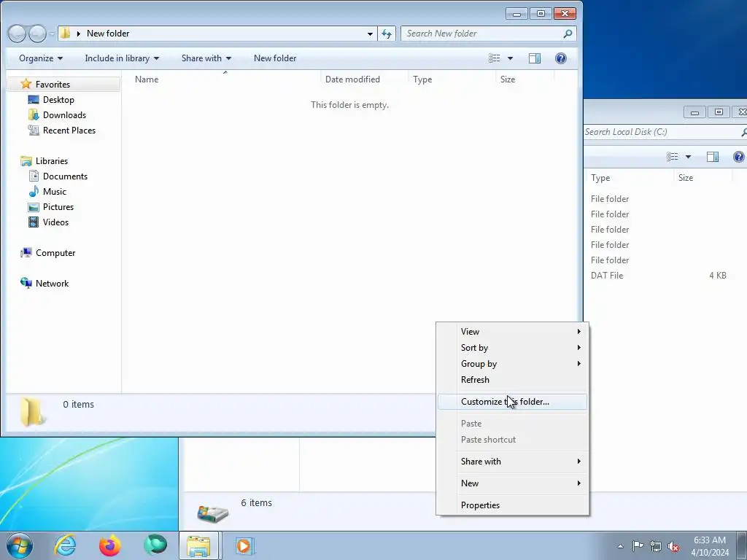
Task: Click the Downloads folder icon in Favorites
Action: click(34, 114)
